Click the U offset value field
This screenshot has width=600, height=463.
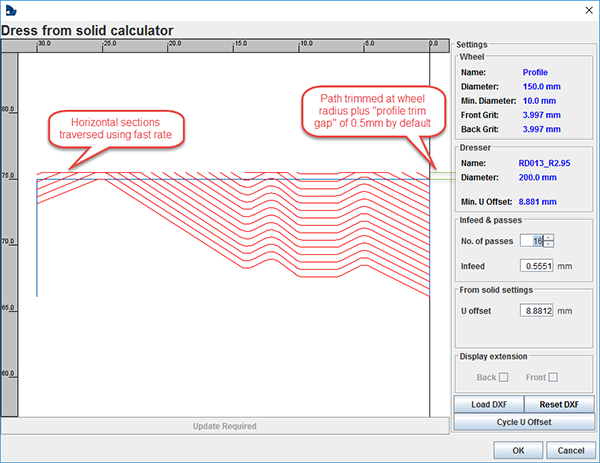[x=538, y=311]
